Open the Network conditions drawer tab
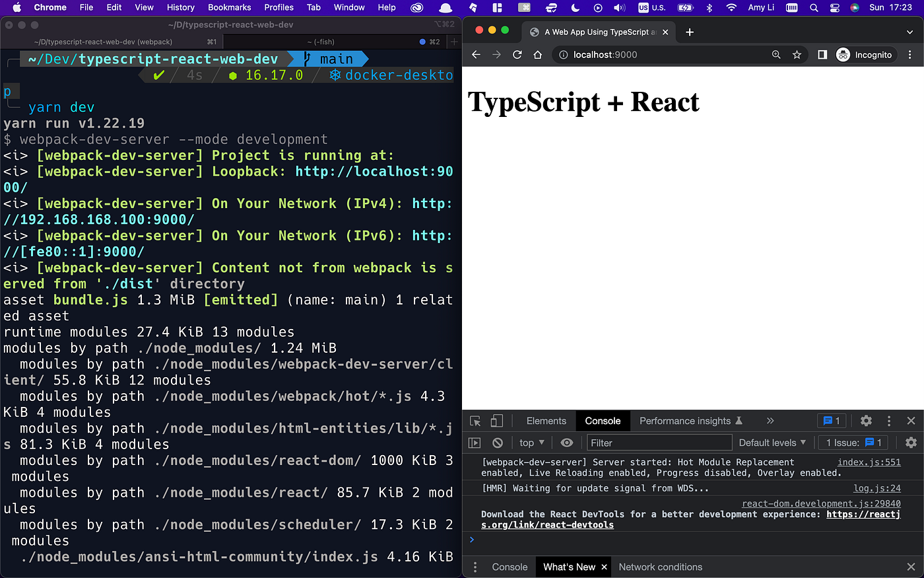The height and width of the screenshot is (578, 924). click(660, 566)
